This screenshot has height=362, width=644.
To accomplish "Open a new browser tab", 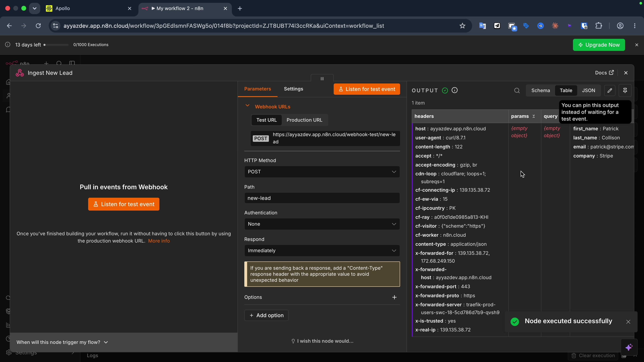I will point(240,8).
